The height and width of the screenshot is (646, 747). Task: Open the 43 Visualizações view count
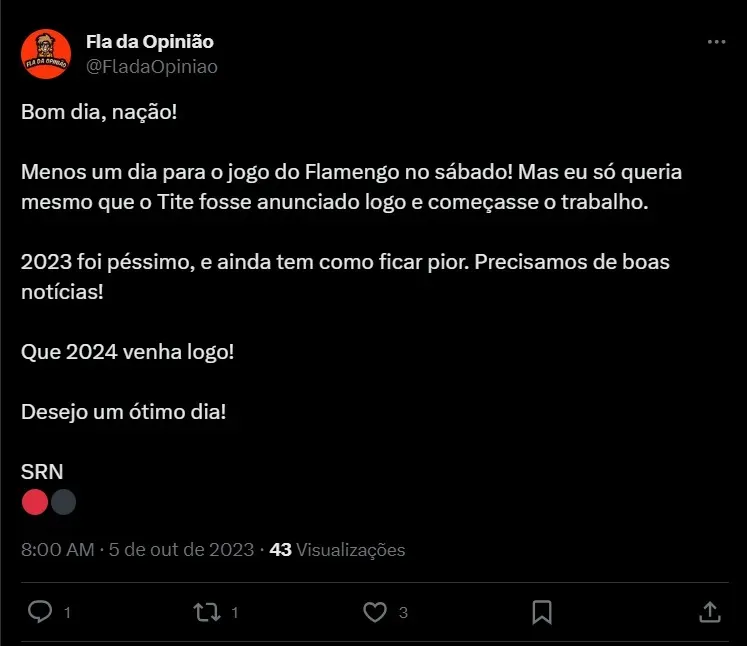pos(338,550)
